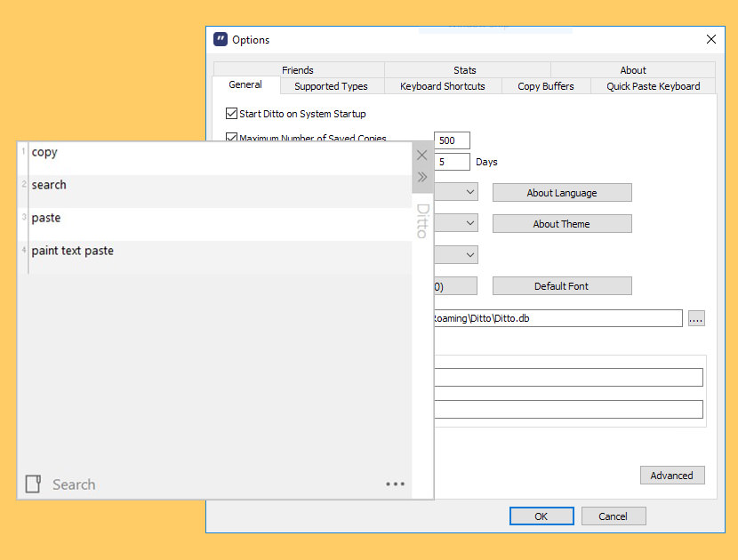Click the double-chevron expand icon in Ditto
738x560 pixels.
(x=422, y=177)
